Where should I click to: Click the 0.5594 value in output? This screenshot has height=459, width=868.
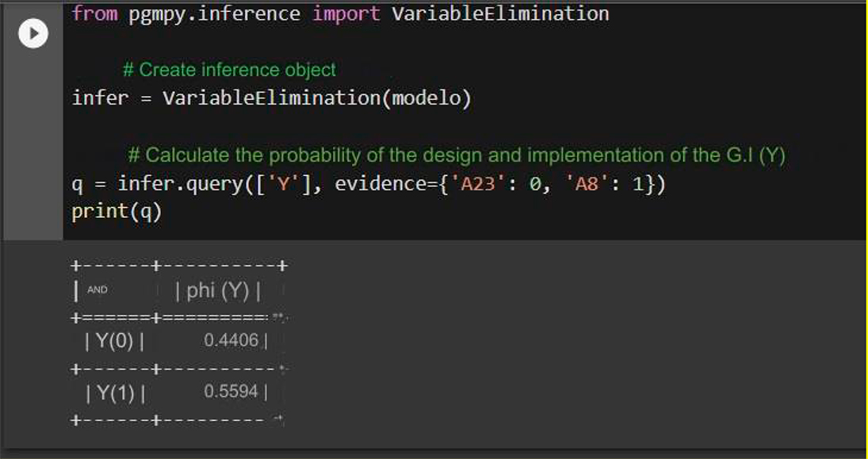point(231,392)
